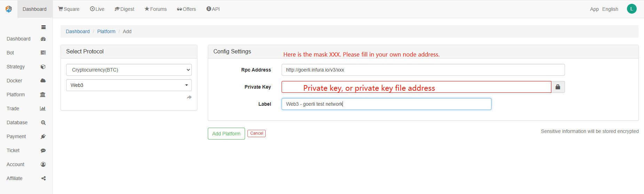Click the Strategy cube icon
The image size is (644, 194).
click(x=43, y=67)
